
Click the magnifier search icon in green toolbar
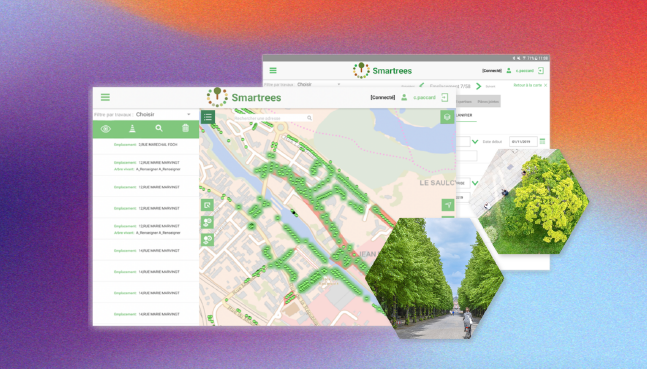[159, 128]
